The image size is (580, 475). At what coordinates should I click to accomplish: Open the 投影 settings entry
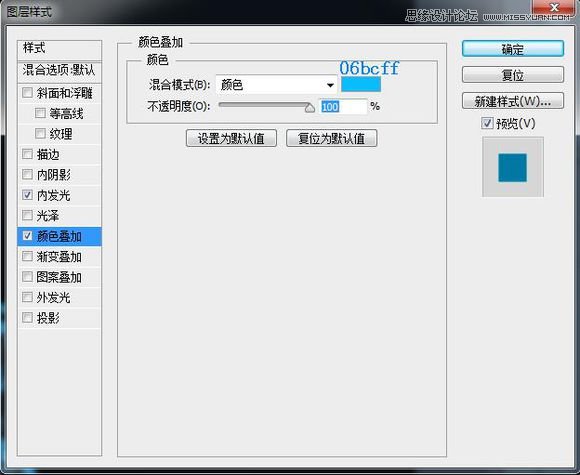pyautogui.click(x=48, y=318)
